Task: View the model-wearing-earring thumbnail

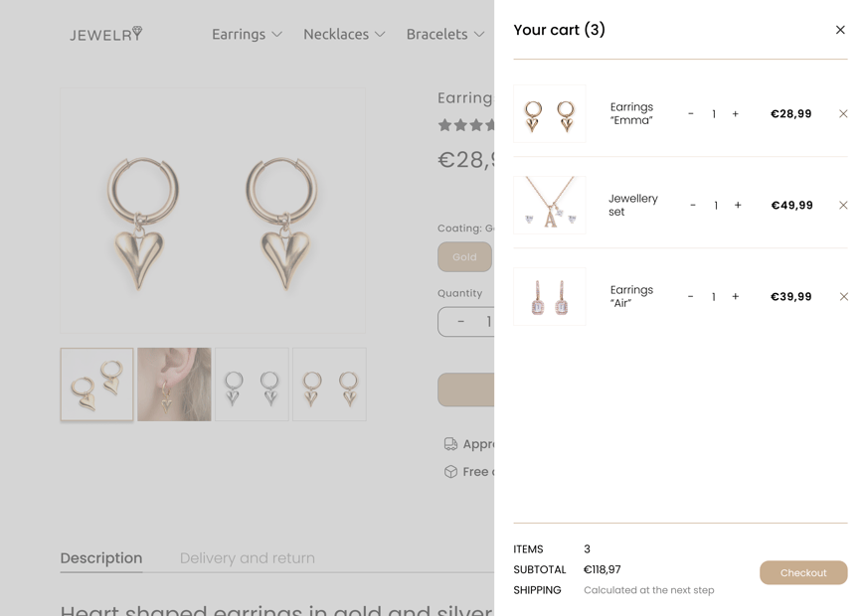Action: pos(174,385)
